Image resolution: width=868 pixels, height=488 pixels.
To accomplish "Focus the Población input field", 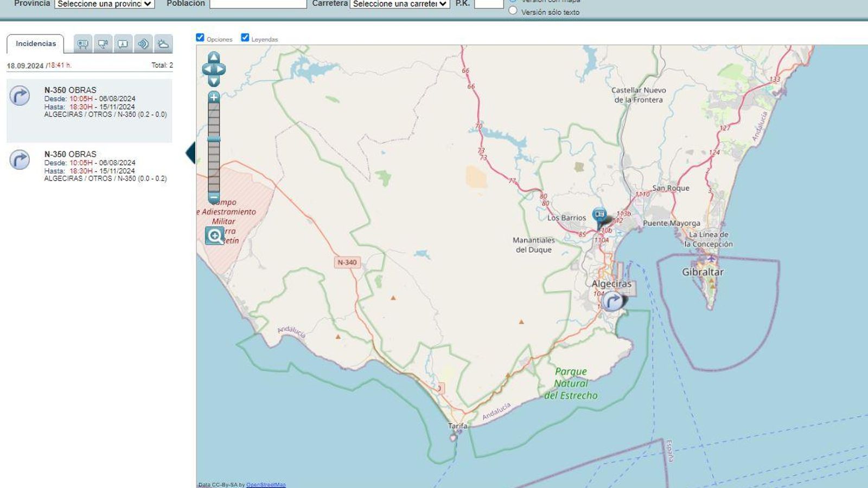I will click(x=258, y=3).
